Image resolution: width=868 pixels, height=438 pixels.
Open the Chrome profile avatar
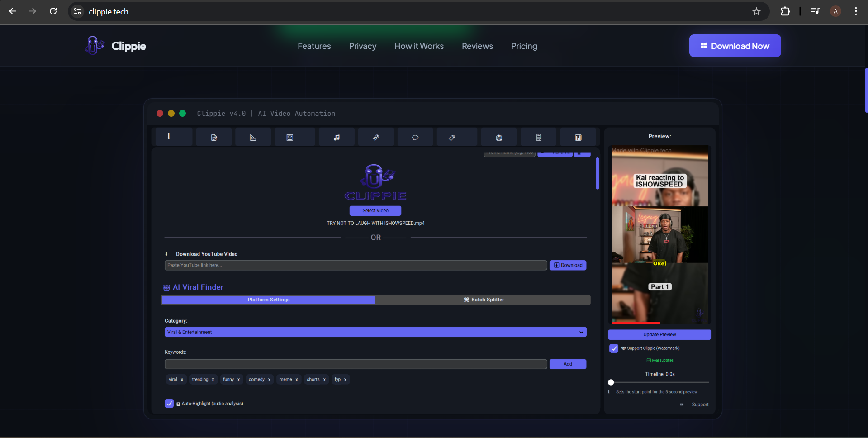(x=835, y=11)
